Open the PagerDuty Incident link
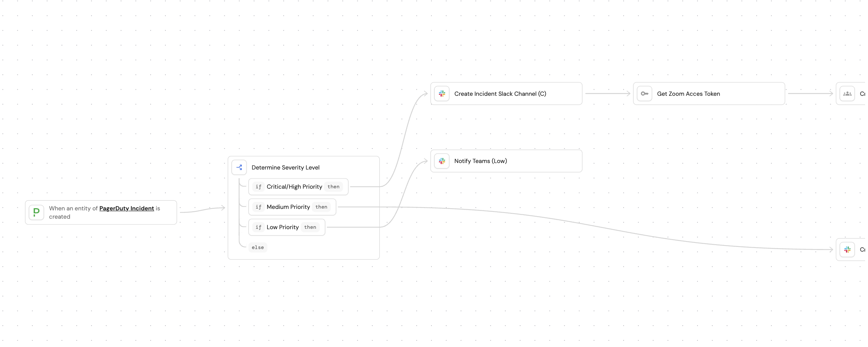Image resolution: width=868 pixels, height=347 pixels. [127, 208]
